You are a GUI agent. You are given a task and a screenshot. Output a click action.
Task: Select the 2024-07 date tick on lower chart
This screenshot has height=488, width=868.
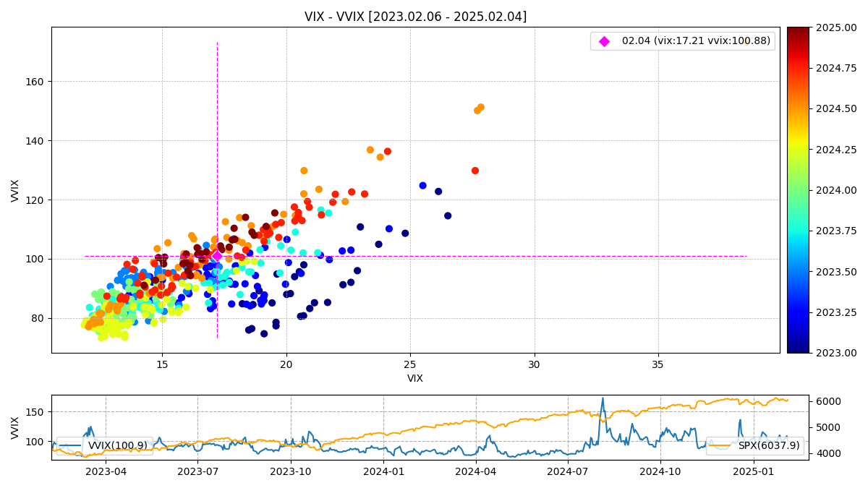pyautogui.click(x=567, y=471)
